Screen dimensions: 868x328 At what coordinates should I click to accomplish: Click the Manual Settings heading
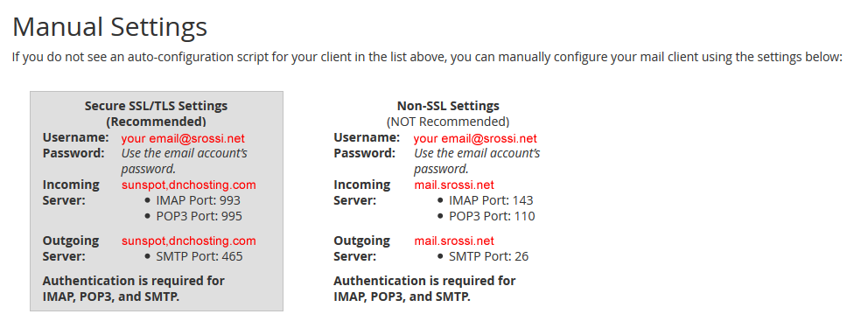pyautogui.click(x=109, y=27)
